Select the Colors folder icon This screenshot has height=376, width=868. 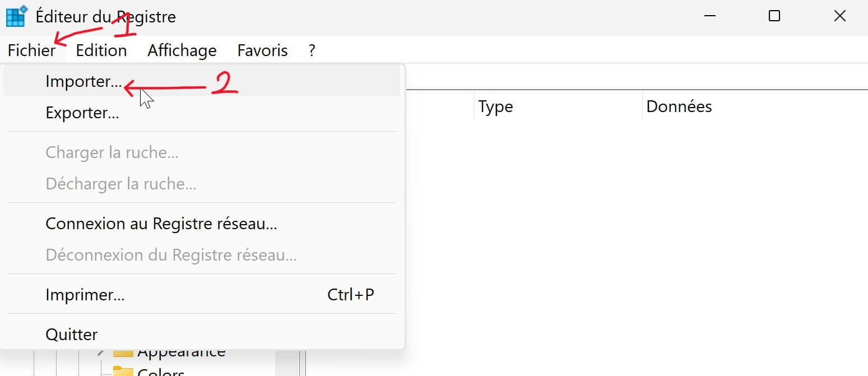click(x=123, y=371)
